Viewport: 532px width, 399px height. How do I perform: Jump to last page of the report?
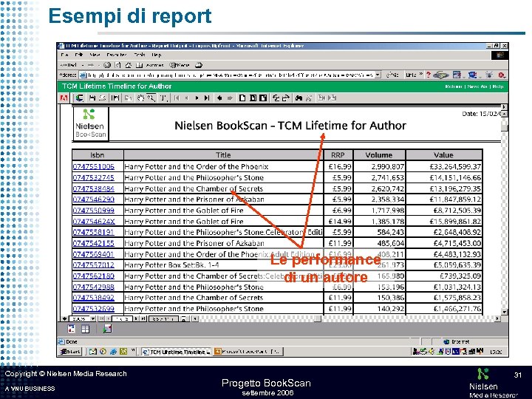(207, 98)
